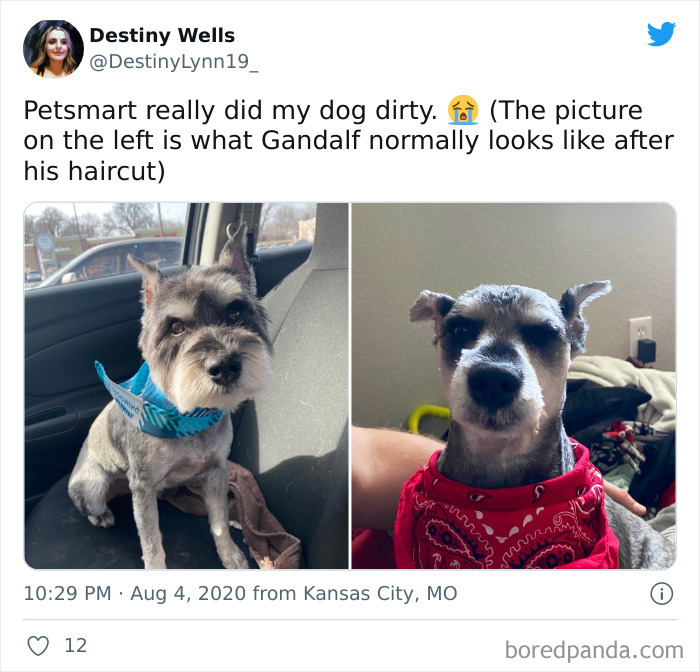The image size is (700, 672).
Task: Click the word Gandalf in tweet
Action: pyautogui.click(x=310, y=141)
